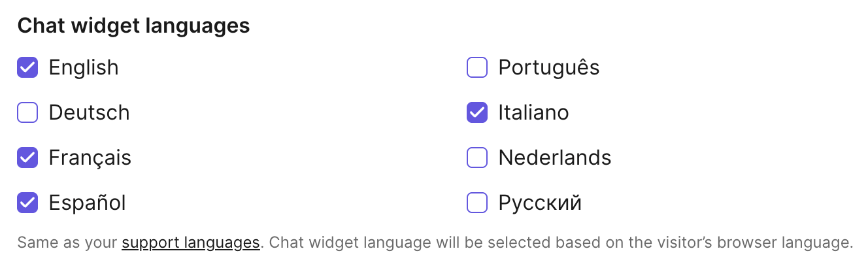Click the visitor's browser language sentence
This screenshot has width=868, height=268.
561,243
